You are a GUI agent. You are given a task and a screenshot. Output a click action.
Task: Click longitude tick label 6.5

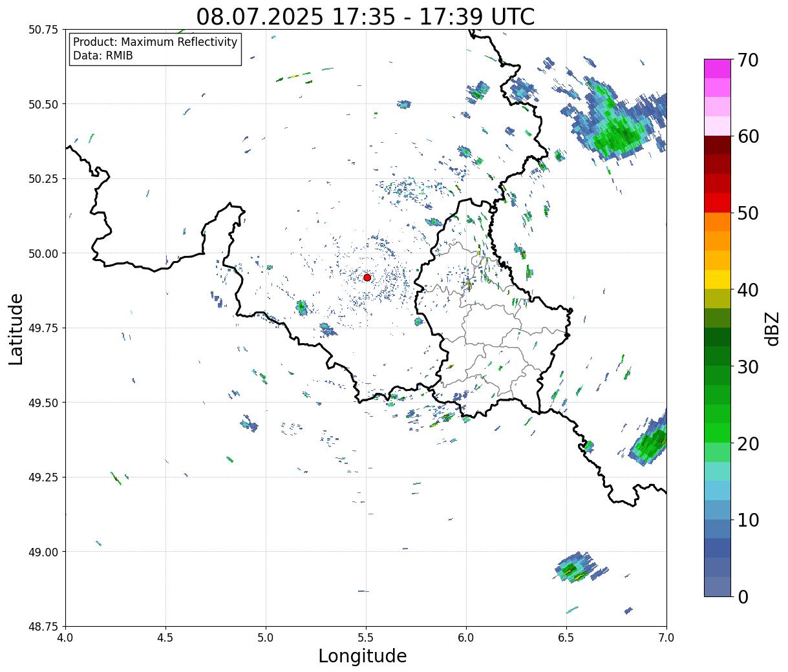tap(566, 638)
